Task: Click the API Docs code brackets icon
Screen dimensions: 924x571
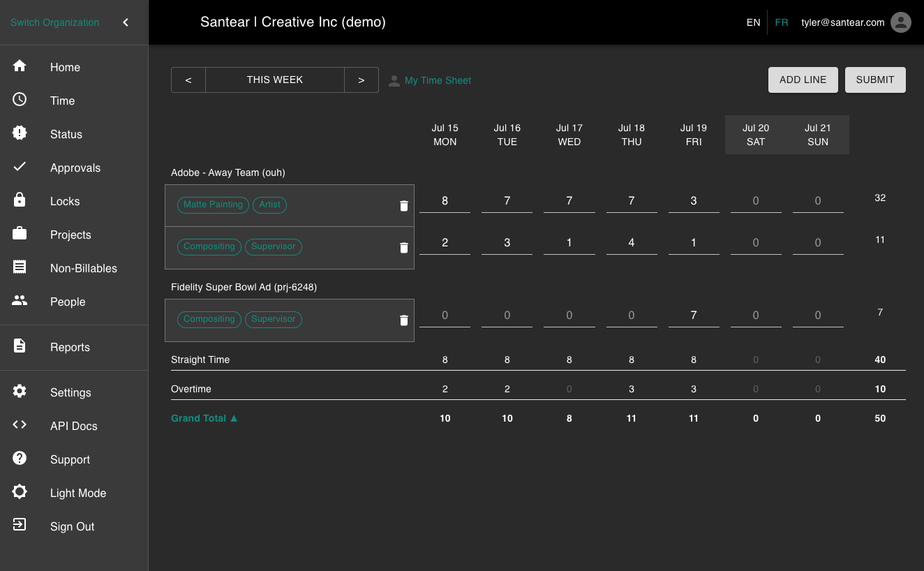Action: (x=20, y=424)
